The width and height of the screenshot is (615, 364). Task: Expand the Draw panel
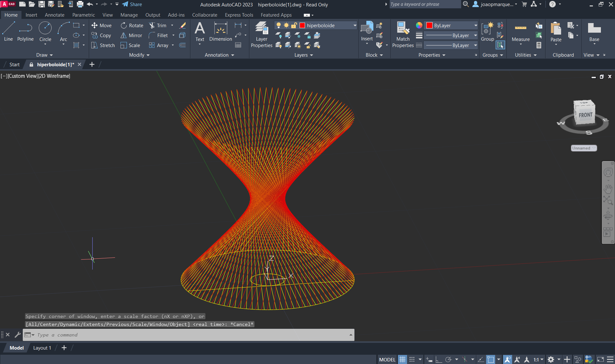click(44, 55)
